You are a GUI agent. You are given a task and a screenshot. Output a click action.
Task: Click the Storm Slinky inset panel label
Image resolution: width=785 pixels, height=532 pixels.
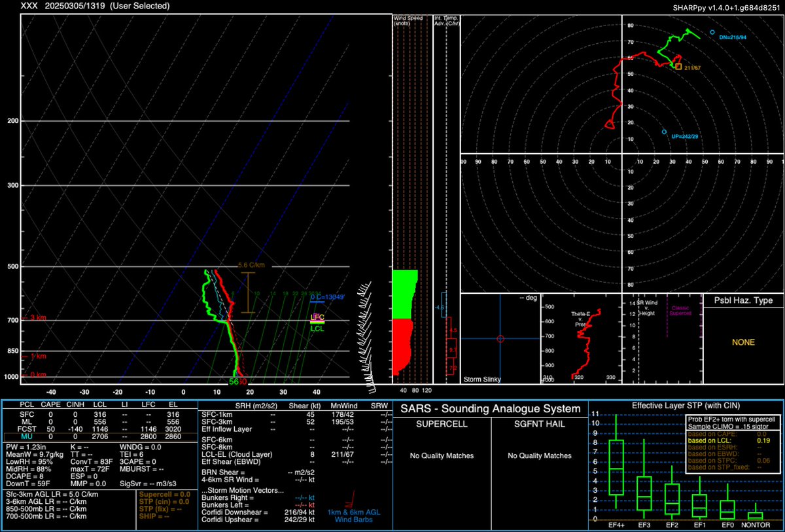[482, 379]
